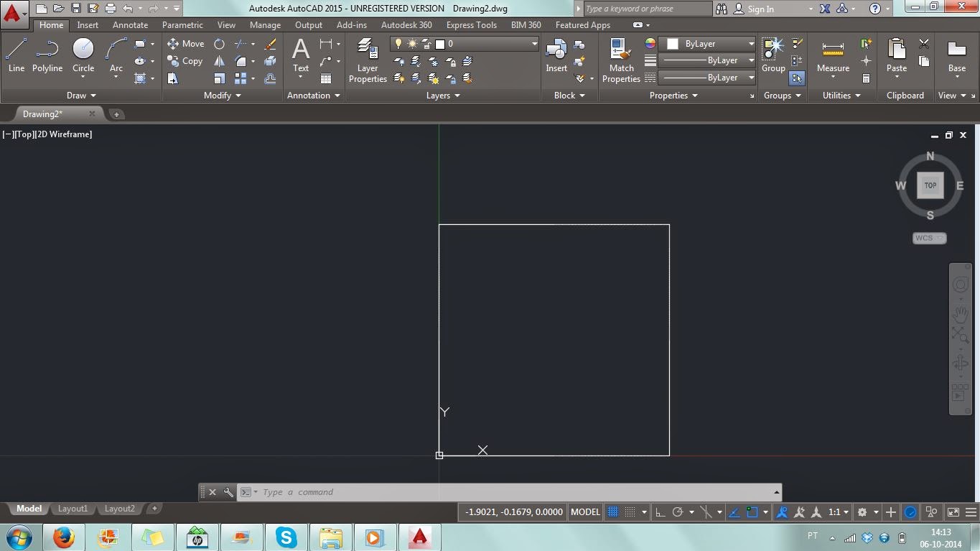Screen dimensions: 980x551
Task: Click the WCS button under the ViewCube
Action: pyautogui.click(x=930, y=238)
